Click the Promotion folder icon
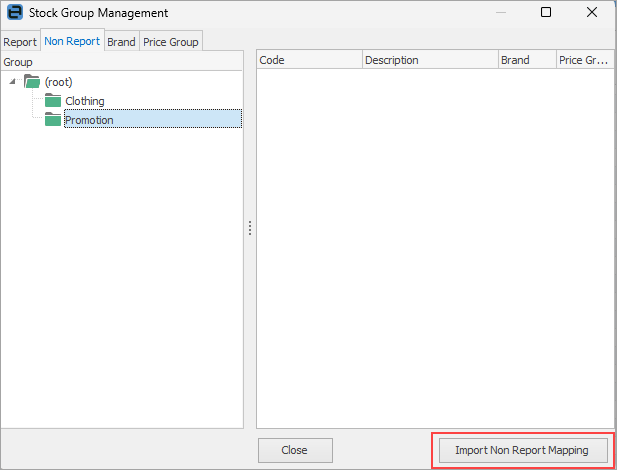The width and height of the screenshot is (617, 470). click(x=53, y=119)
